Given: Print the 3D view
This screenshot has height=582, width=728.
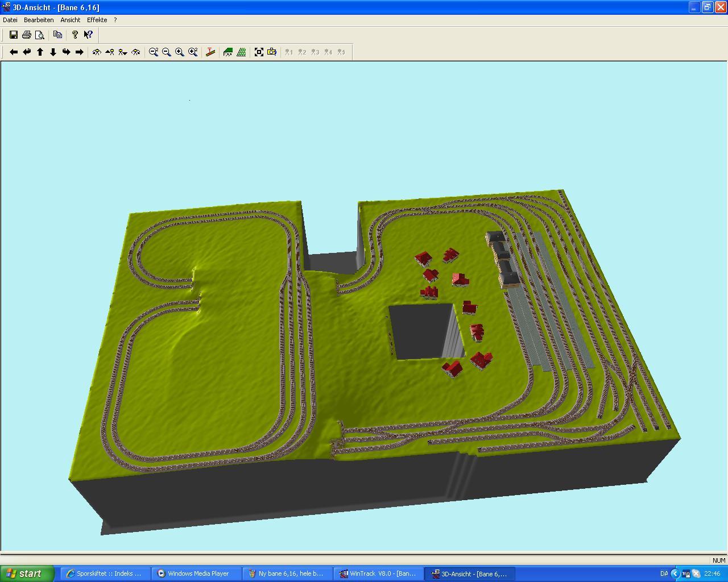Looking at the screenshot, I should click(27, 35).
